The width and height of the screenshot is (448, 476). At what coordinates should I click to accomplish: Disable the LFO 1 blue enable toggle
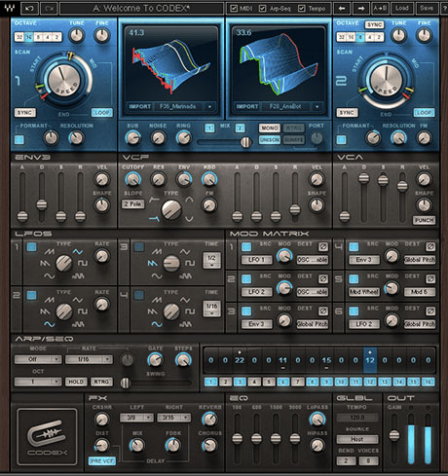pos(31,247)
